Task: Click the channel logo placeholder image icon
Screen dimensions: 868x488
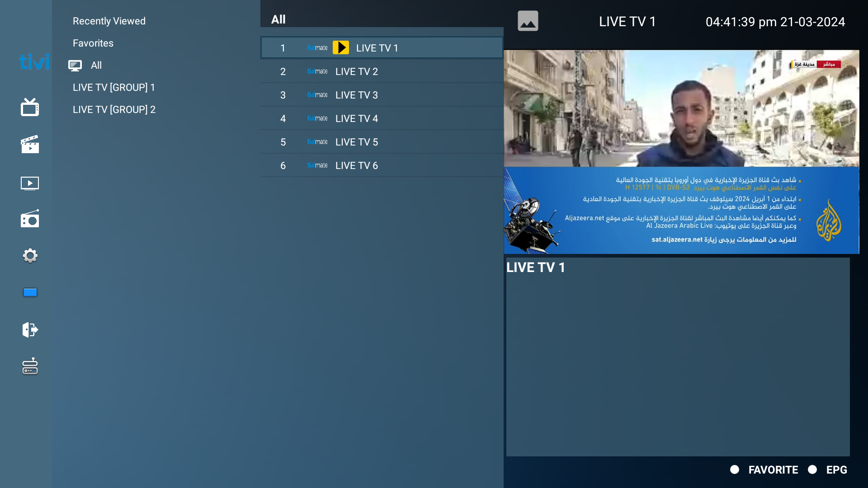Action: 528,21
